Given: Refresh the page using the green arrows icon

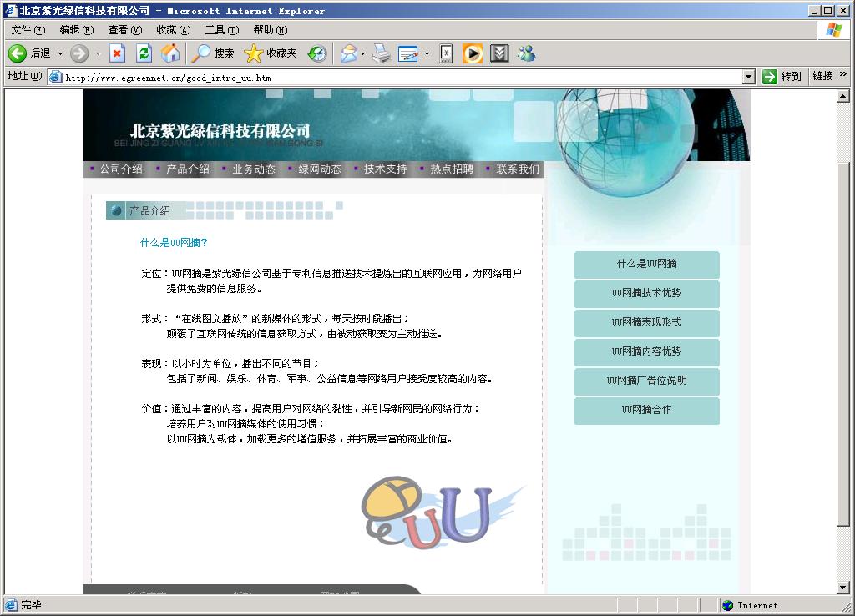Looking at the screenshot, I should pyautogui.click(x=144, y=53).
